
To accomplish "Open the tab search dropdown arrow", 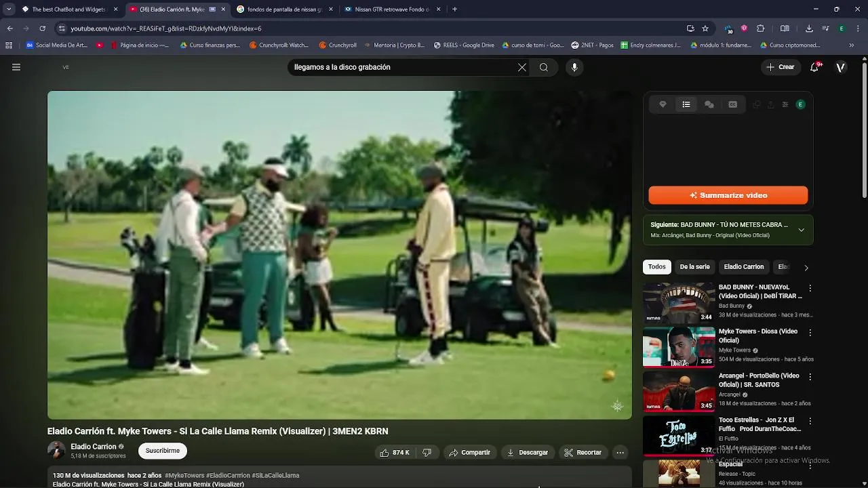I will tap(9, 9).
